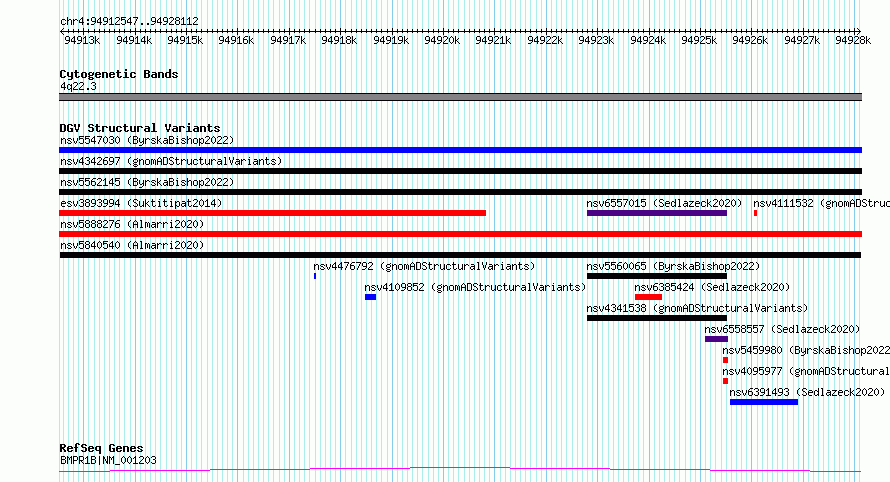
Task: Click the red nsv4095977 variant marker
Action: point(725,381)
